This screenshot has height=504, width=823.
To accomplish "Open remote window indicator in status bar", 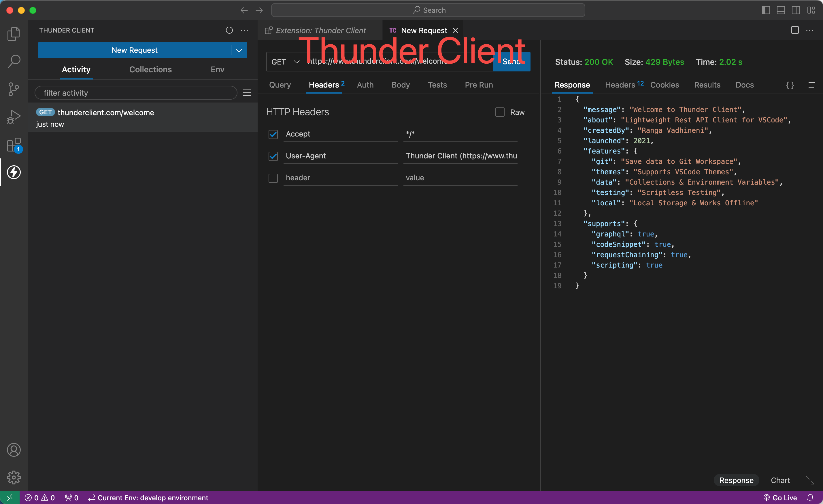I will tap(10, 498).
